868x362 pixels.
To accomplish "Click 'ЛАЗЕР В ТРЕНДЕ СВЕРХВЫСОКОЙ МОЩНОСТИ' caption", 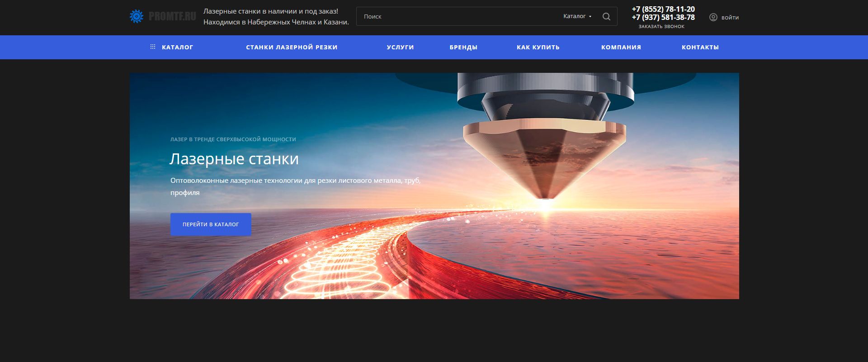I will point(233,139).
